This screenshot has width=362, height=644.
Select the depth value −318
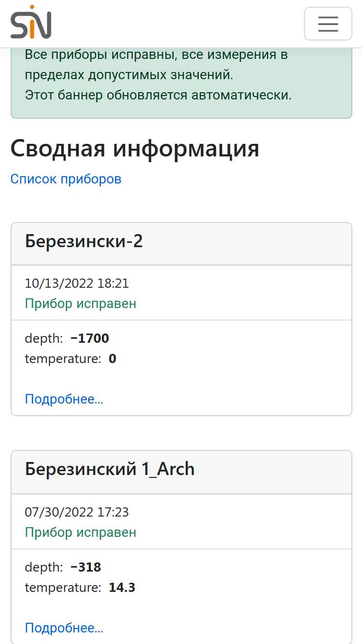(x=86, y=567)
